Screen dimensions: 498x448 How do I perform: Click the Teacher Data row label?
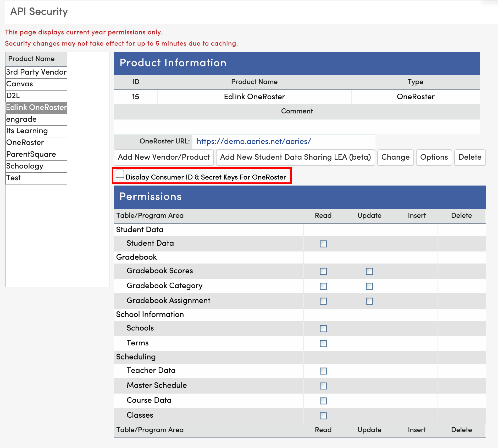[x=151, y=371]
